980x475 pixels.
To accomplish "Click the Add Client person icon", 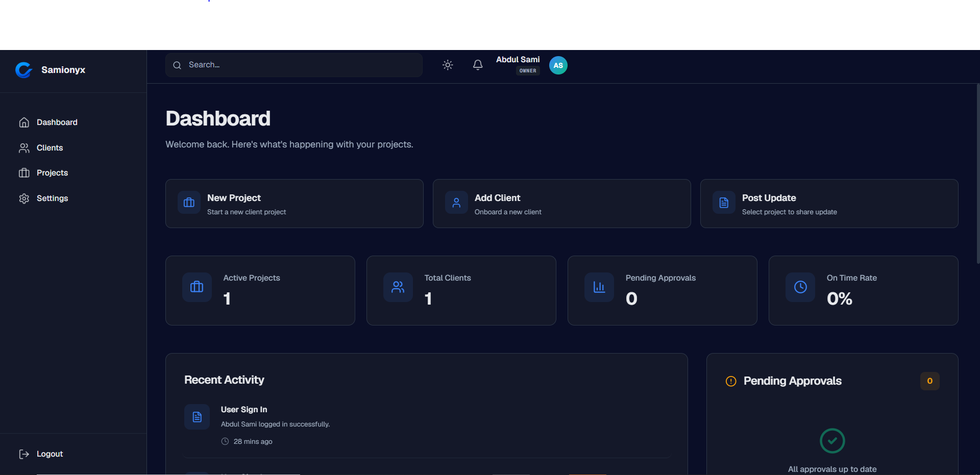I will [456, 203].
